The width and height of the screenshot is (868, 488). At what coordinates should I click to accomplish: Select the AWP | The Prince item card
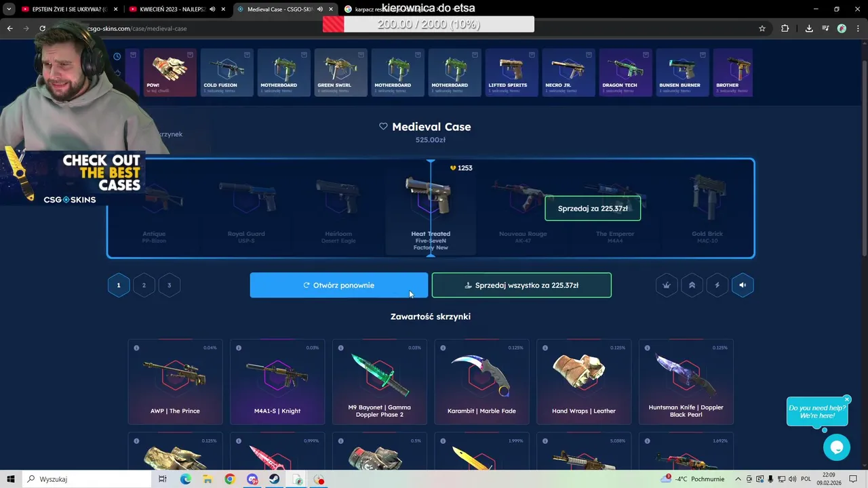[x=175, y=382]
